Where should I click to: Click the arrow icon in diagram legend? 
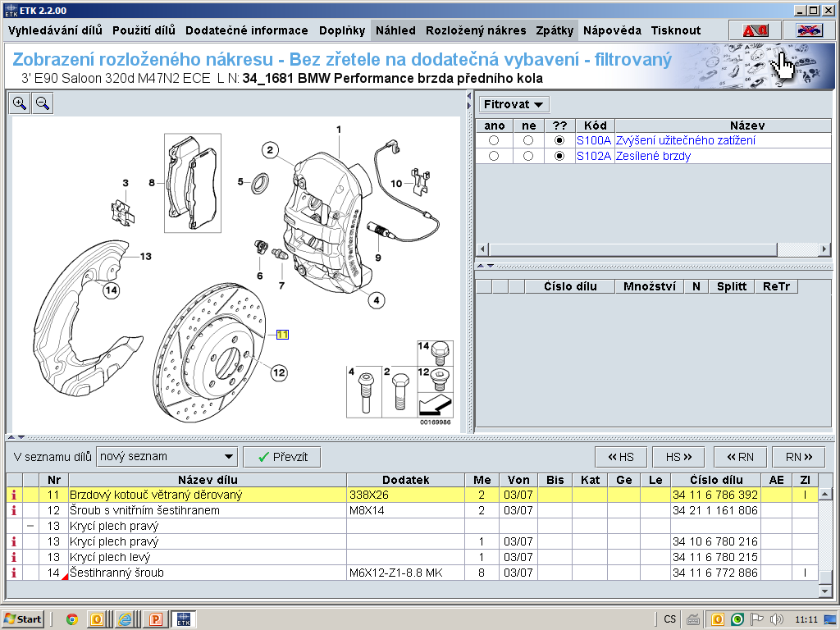point(435,404)
